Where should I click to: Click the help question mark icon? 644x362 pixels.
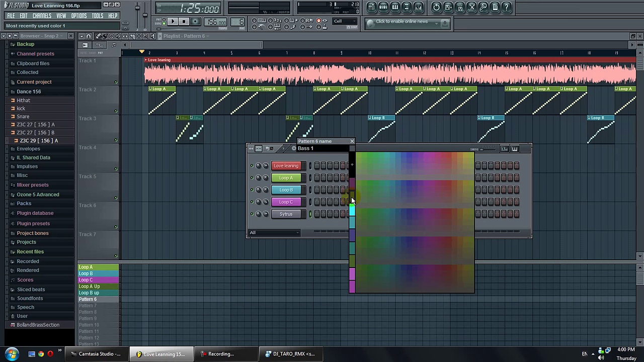(x=507, y=7)
